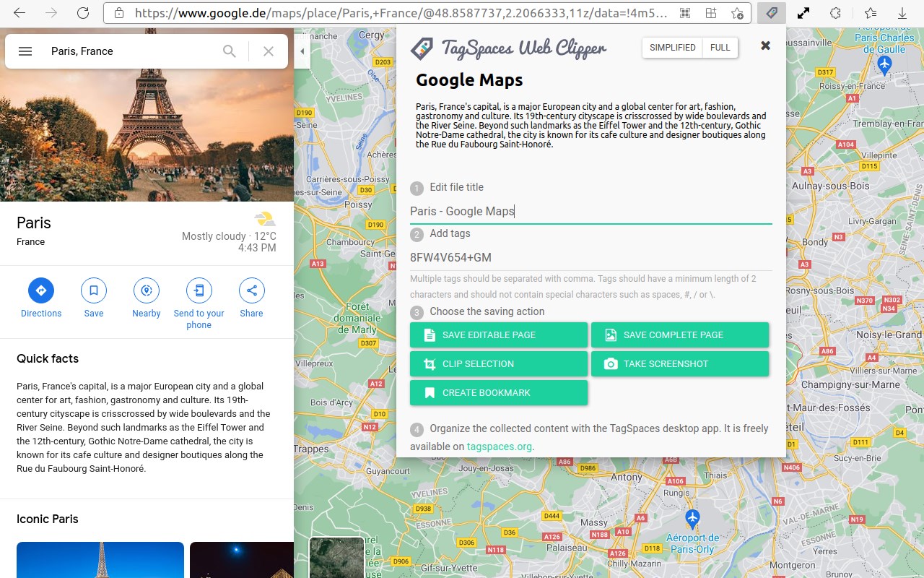
Task: Open the Google Maps hamburger menu
Action: (x=25, y=51)
